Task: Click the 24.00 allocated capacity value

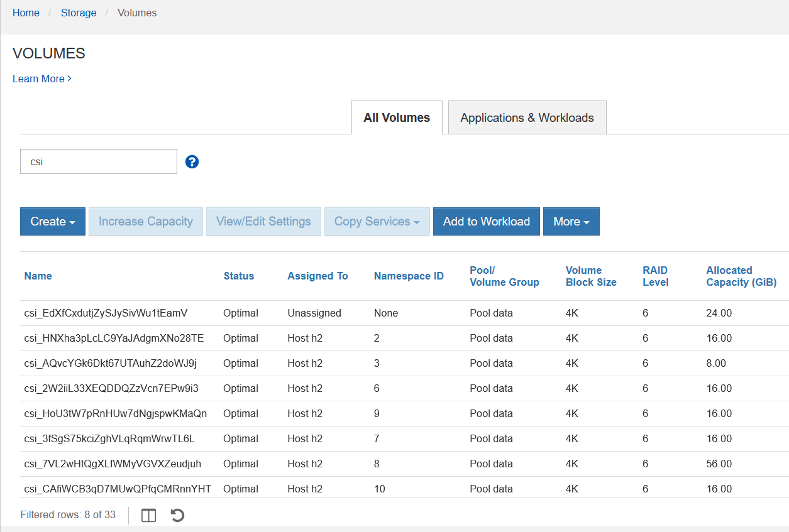Action: (719, 313)
